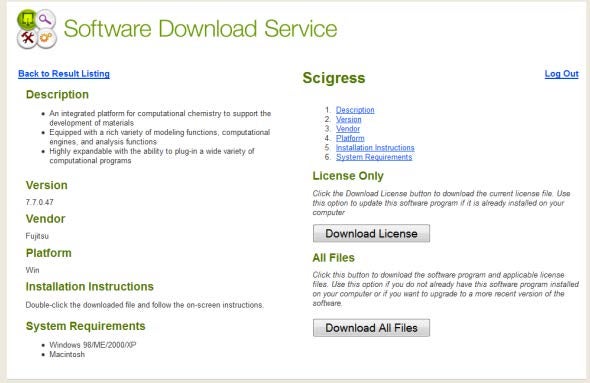Screen dimensions: 590x383
Task: Open the System Requirements link
Action: pyautogui.click(x=374, y=157)
